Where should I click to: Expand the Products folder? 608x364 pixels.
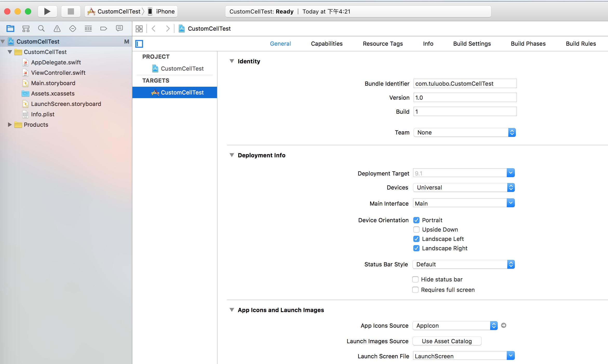pyautogui.click(x=10, y=125)
